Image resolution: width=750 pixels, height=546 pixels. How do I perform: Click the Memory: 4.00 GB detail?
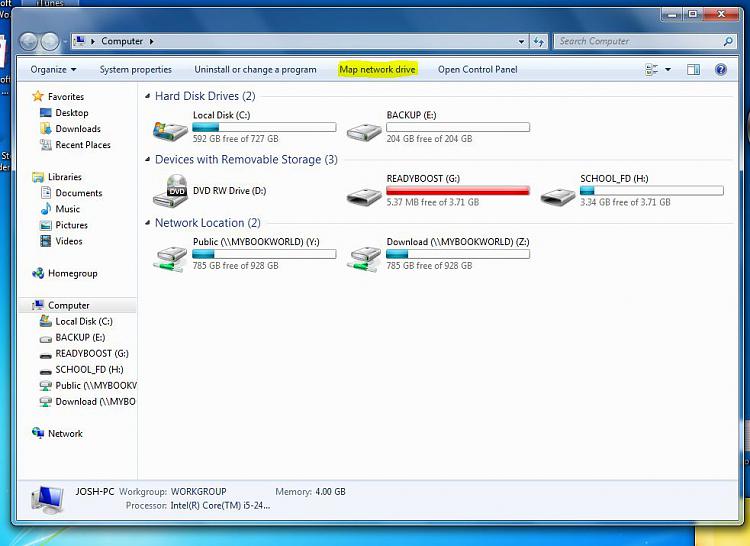(x=310, y=491)
